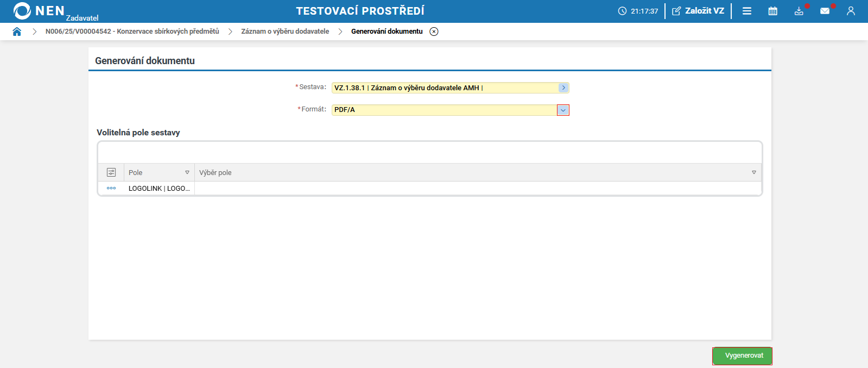Click the NEN logo icon
The height and width of the screenshot is (368, 868).
(22, 11)
